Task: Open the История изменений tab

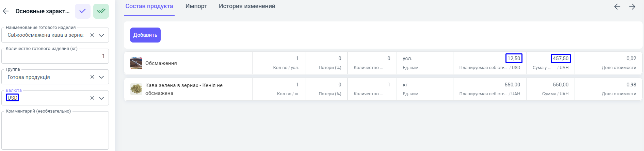Action: coord(247,6)
